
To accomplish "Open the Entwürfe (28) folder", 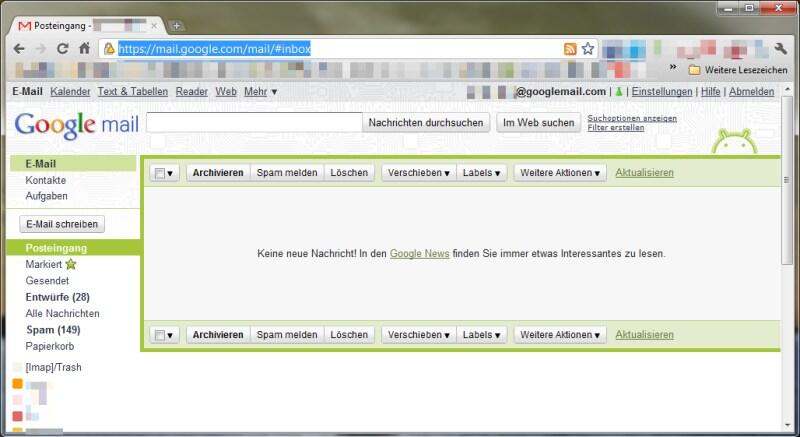I will pyautogui.click(x=58, y=297).
